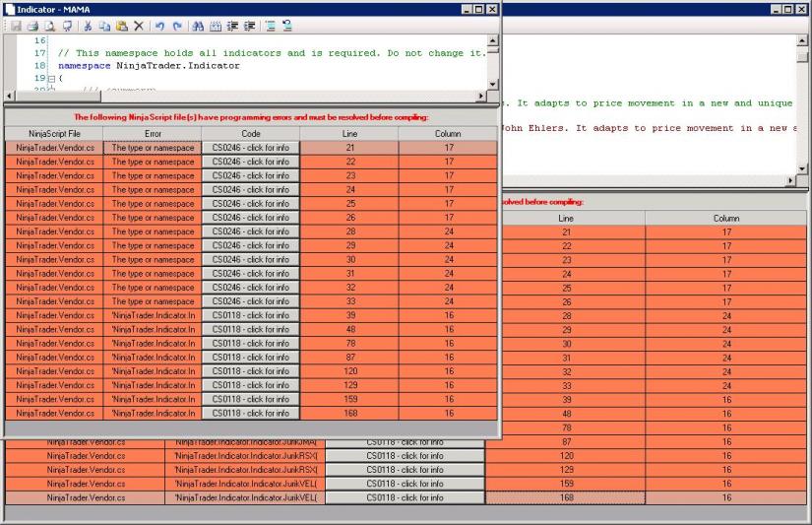Click the Save icon in the MAMA toolbar

[16, 26]
